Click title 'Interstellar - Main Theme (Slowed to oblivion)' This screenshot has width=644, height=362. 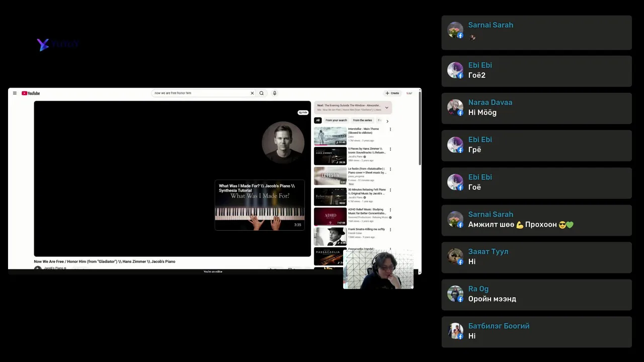point(363,131)
